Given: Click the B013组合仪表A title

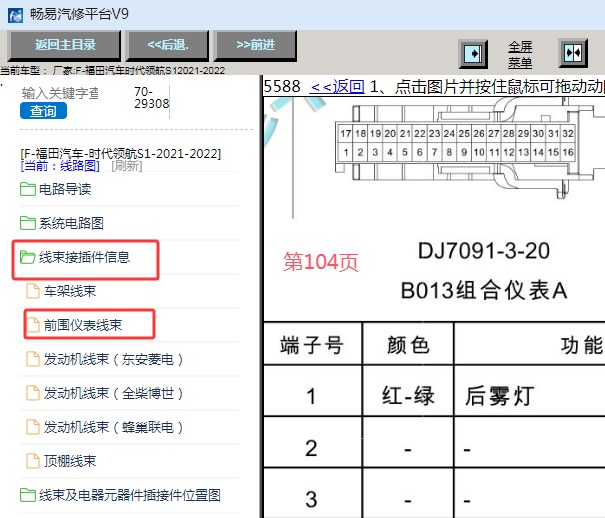Looking at the screenshot, I should click(484, 290).
